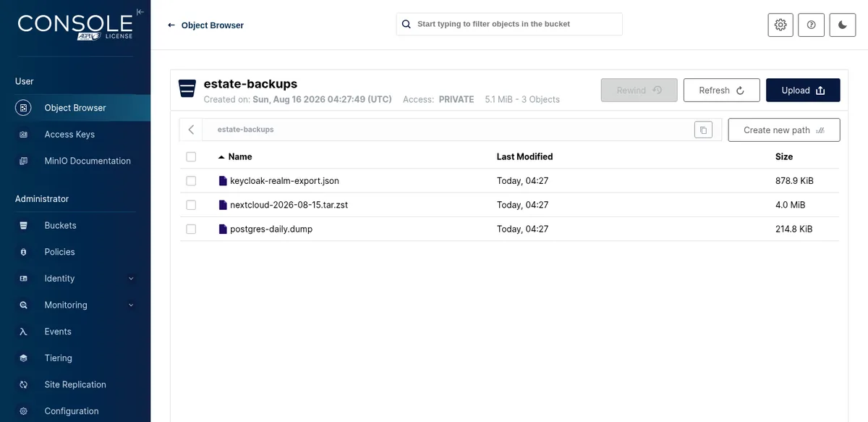This screenshot has height=422, width=868.
Task: Open keycloak-realm-export.json file name
Action: coord(284,181)
